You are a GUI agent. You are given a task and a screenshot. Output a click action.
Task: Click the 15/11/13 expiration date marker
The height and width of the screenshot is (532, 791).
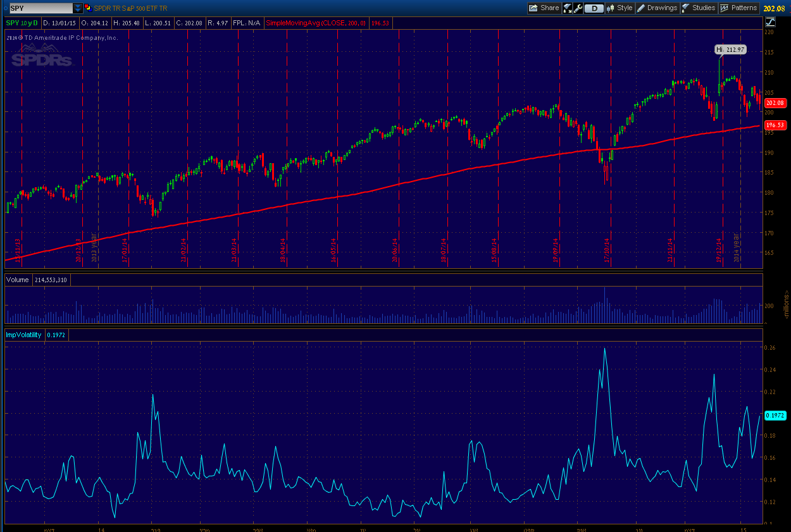pos(18,250)
